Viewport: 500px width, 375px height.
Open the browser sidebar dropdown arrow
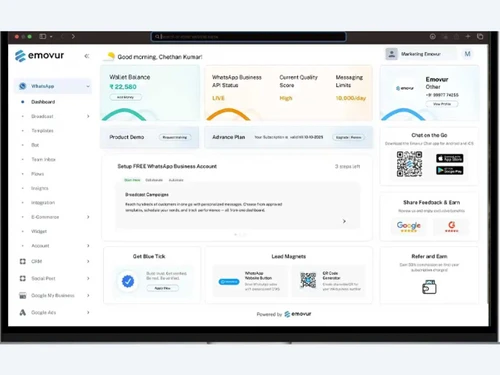click(51, 36)
